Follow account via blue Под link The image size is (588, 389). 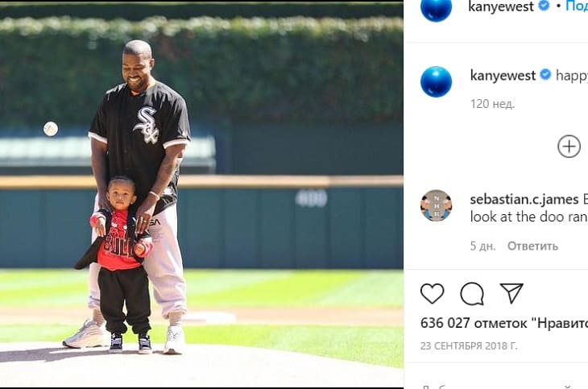577,6
